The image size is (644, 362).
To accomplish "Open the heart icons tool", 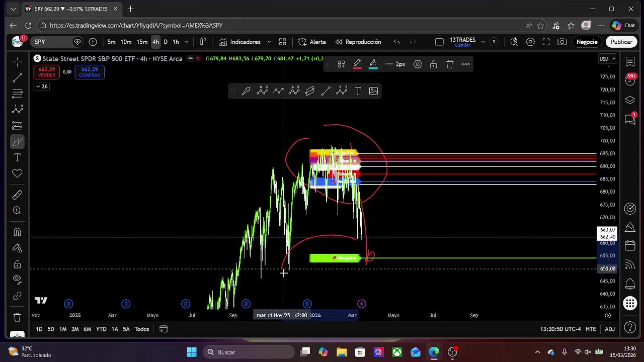I will pos(17,173).
